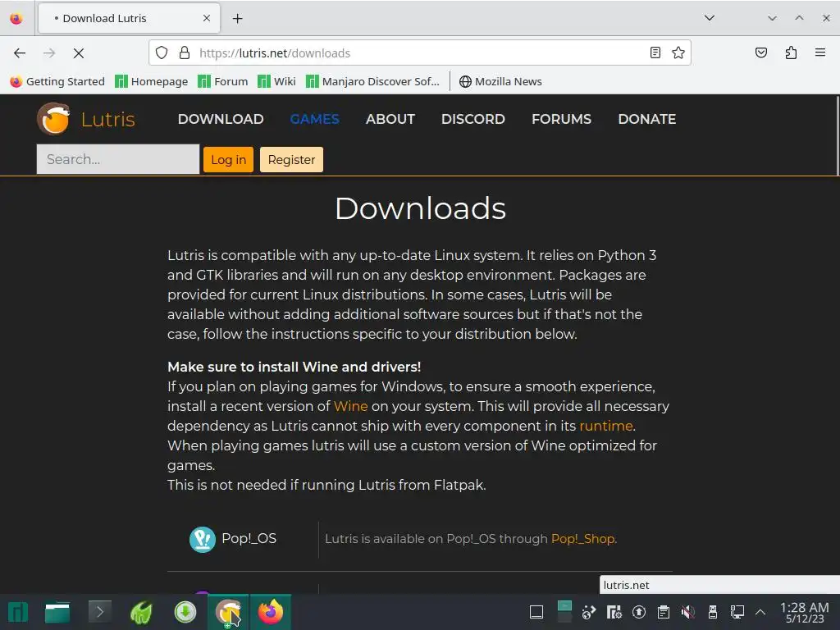Open the file manager from taskbar

(57, 612)
